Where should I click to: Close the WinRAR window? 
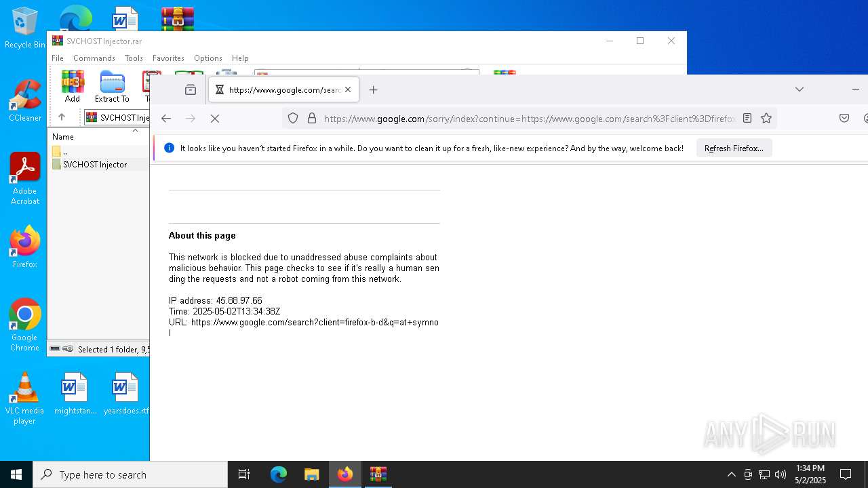pyautogui.click(x=671, y=41)
